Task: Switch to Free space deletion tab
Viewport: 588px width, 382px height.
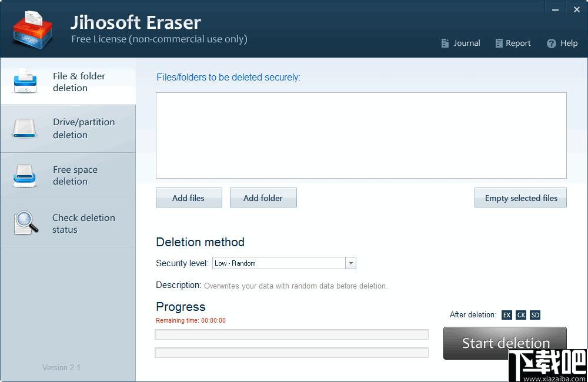Action: click(x=68, y=176)
